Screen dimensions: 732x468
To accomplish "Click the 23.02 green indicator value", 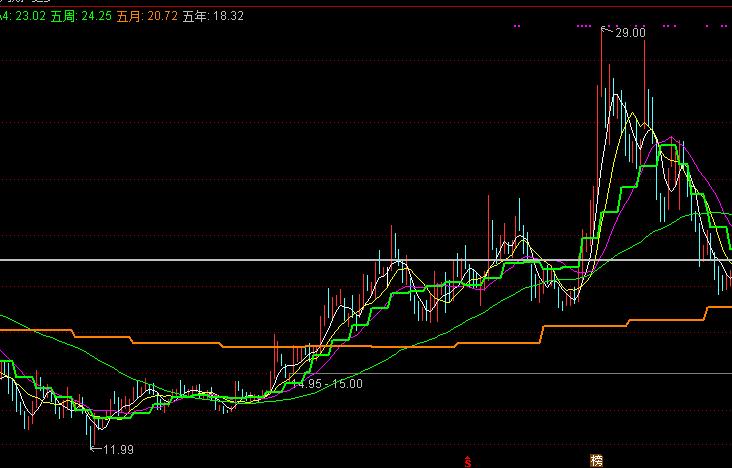I will (x=32, y=17).
